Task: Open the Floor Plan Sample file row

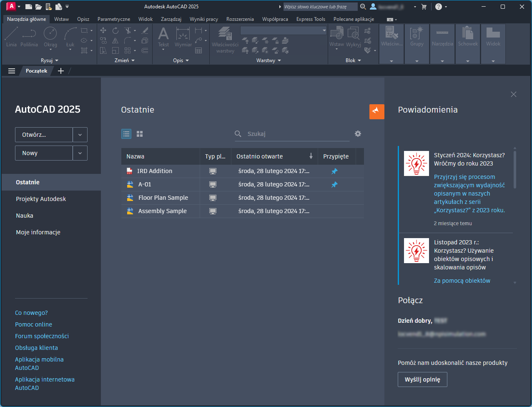Action: [242, 198]
